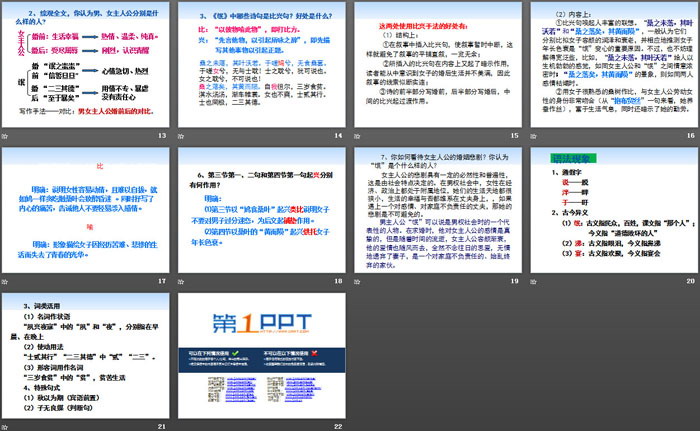
Task: Click slide number label 20
Action: click(x=691, y=281)
